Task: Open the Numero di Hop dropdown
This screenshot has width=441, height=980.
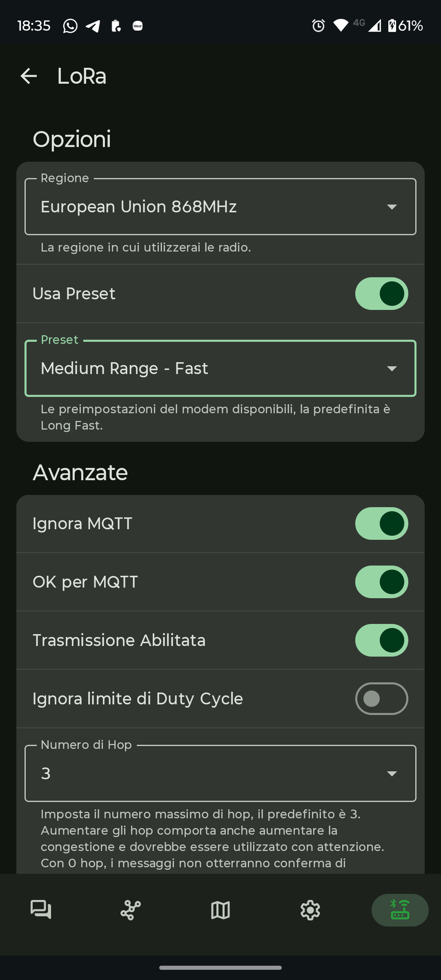Action: coord(220,773)
